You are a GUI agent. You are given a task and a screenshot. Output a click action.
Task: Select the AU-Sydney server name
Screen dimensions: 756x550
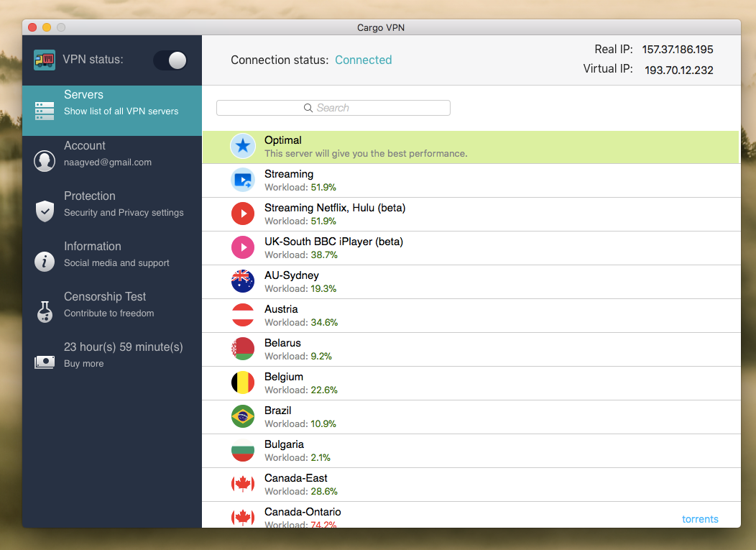(x=292, y=275)
